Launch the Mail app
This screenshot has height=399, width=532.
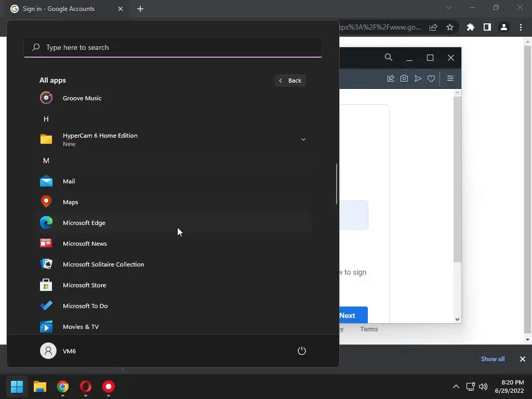172,181
